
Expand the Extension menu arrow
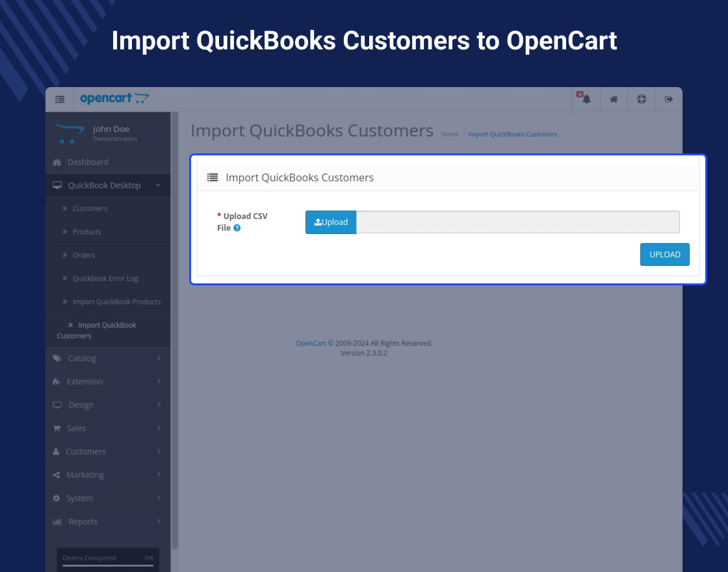pyautogui.click(x=159, y=381)
